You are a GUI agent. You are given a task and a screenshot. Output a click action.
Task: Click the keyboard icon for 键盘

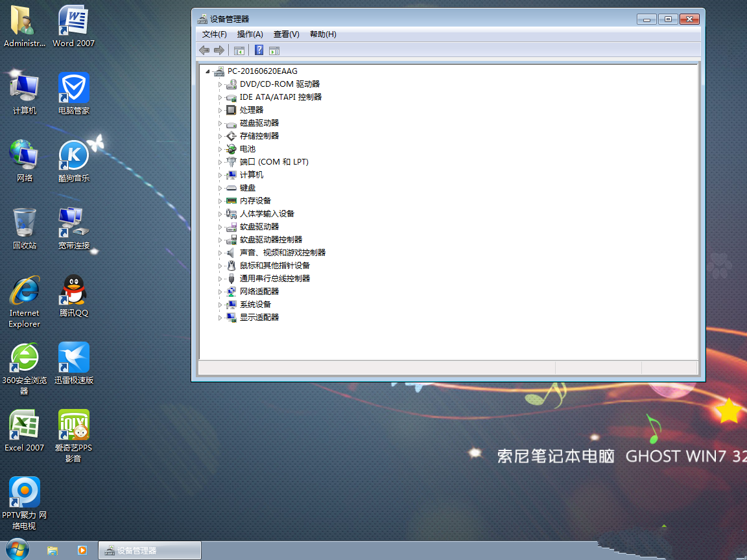pyautogui.click(x=231, y=187)
